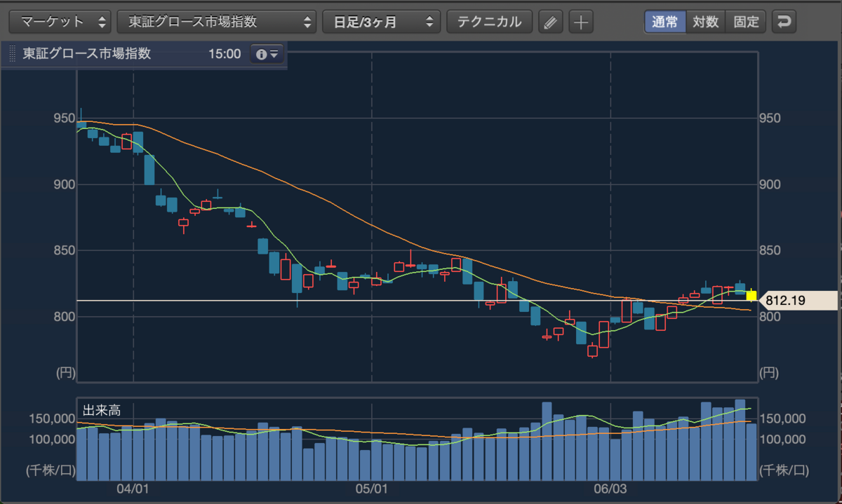Image resolution: width=842 pixels, height=504 pixels.
Task: Click the テクニカル button
Action: point(490,22)
